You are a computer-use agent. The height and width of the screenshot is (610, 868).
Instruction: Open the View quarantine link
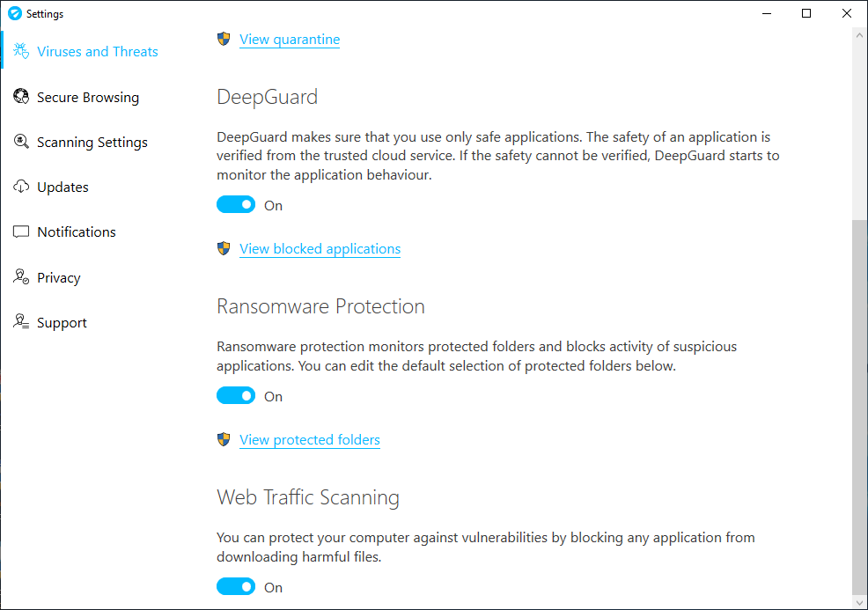(x=290, y=40)
